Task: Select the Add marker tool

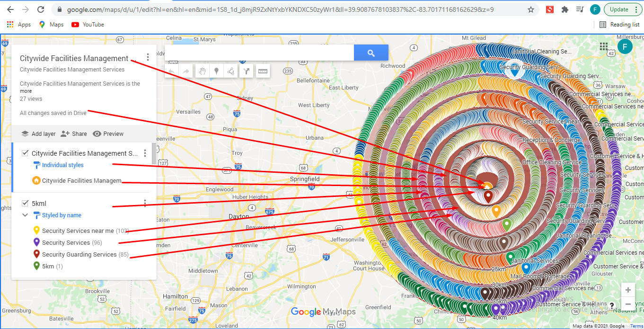Action: point(216,71)
